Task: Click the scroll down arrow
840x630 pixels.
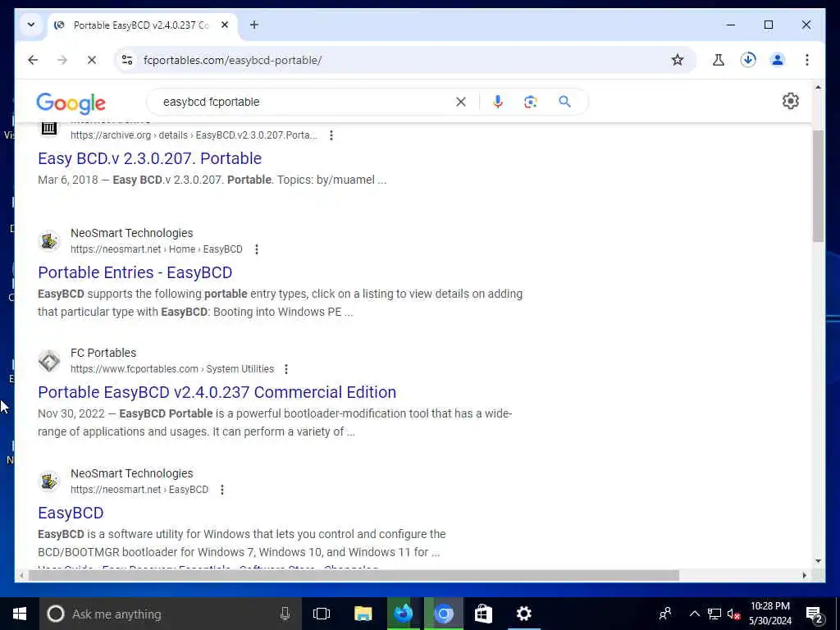Action: 818,561
